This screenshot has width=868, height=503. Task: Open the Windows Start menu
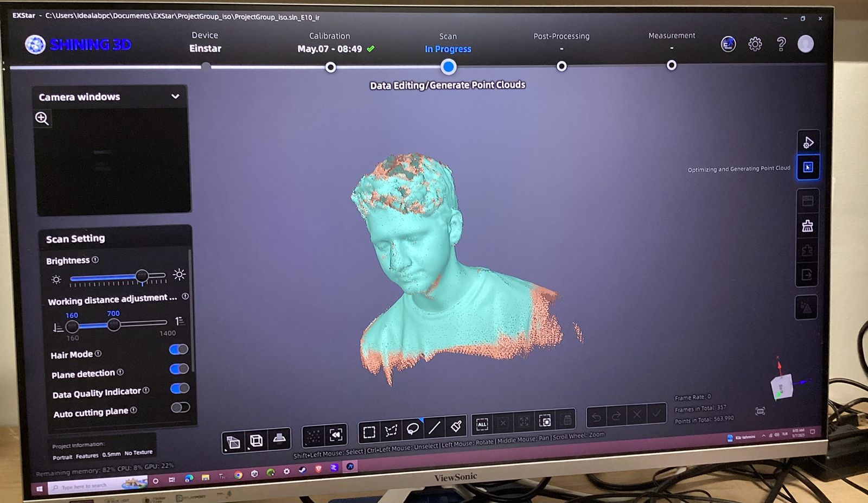point(39,489)
